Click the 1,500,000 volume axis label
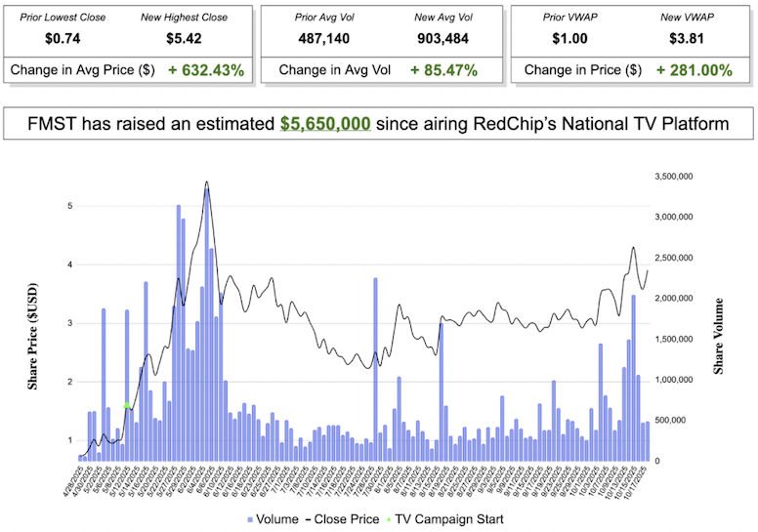 (x=674, y=339)
